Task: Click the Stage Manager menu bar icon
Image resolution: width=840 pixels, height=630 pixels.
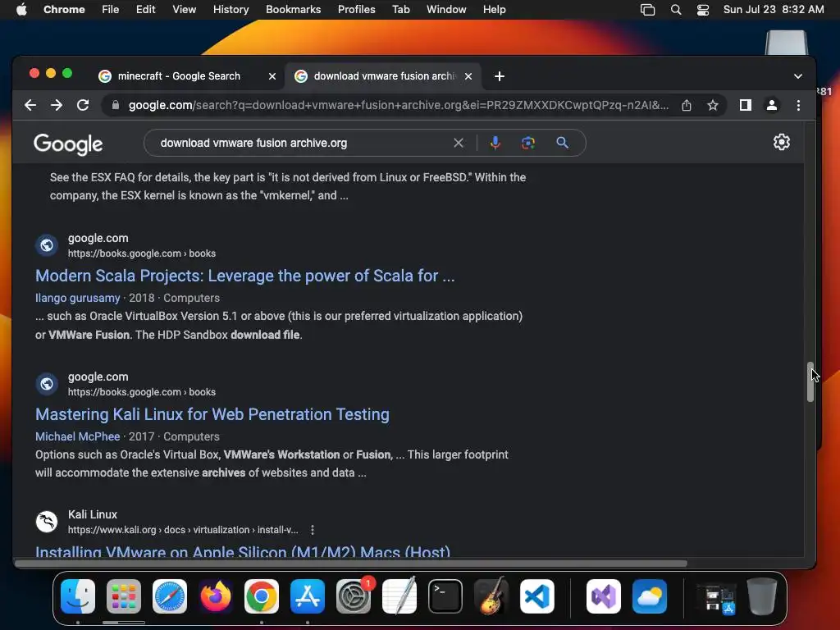Action: tap(648, 10)
